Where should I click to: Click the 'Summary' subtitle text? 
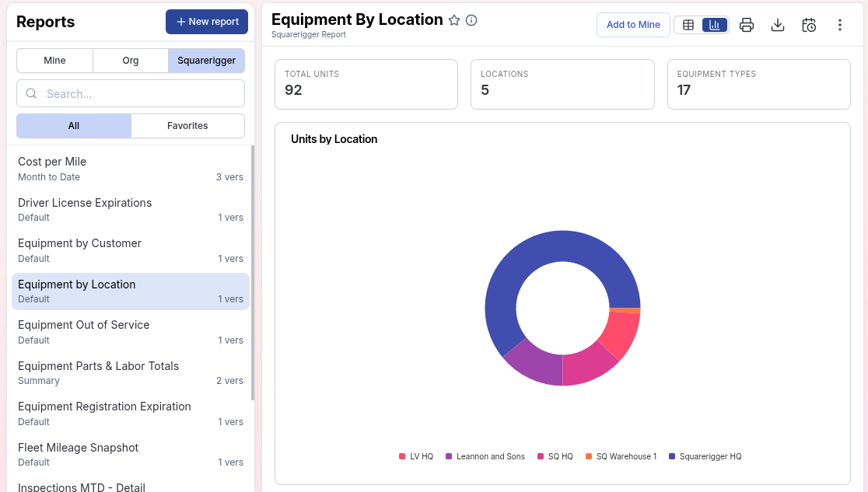click(39, 381)
